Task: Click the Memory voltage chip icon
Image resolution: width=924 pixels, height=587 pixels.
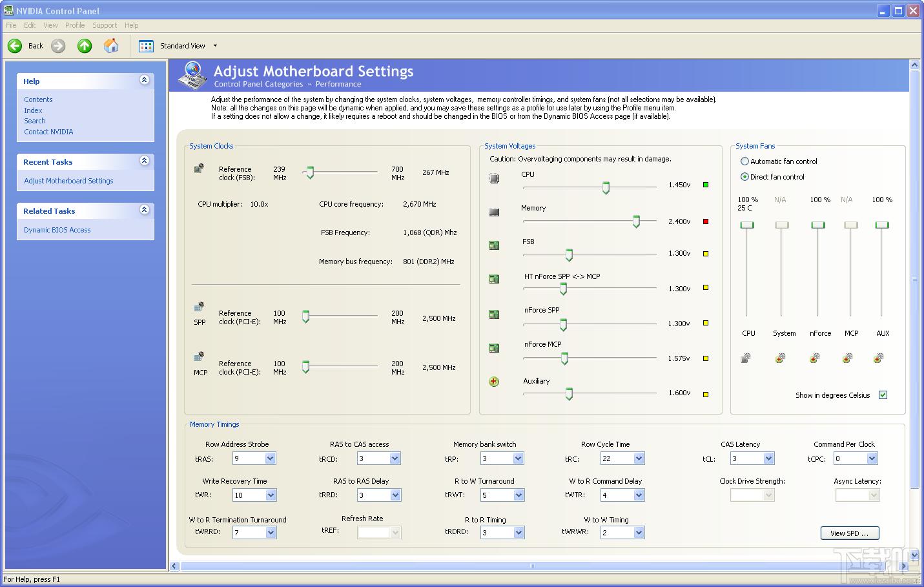Action: [x=494, y=212]
